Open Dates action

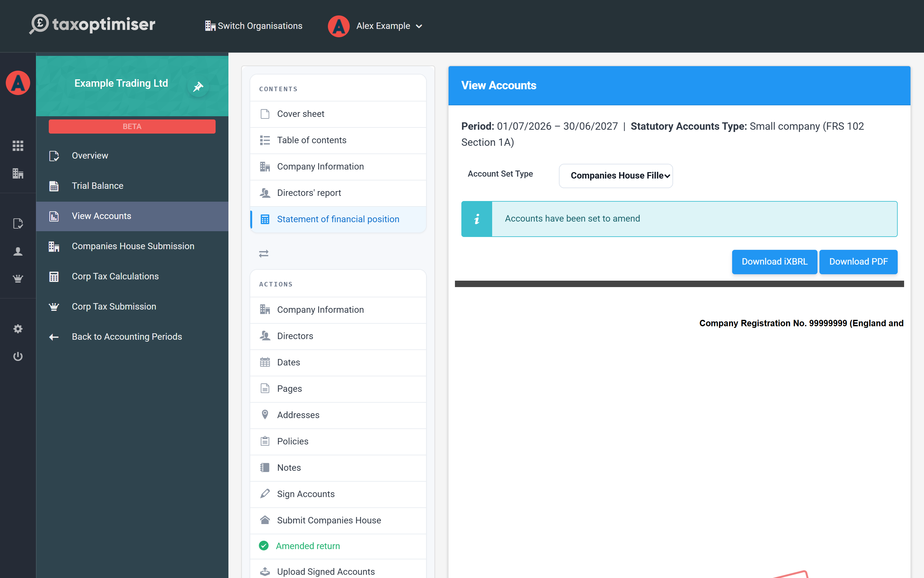(338, 363)
